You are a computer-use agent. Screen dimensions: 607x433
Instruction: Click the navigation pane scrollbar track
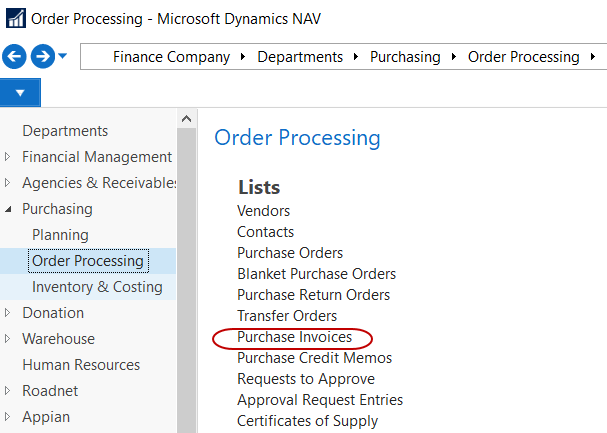coord(187,280)
